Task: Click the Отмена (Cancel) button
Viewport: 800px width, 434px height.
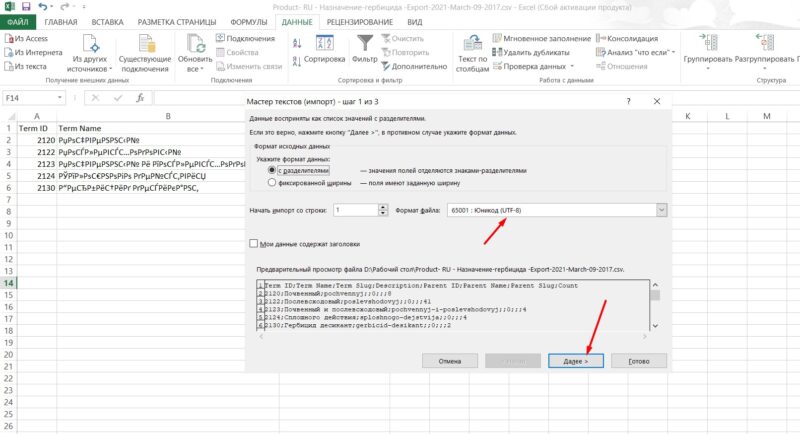Action: 450,361
